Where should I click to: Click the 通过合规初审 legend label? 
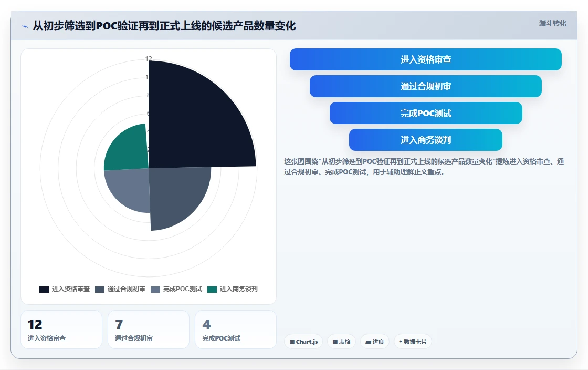[x=127, y=289]
